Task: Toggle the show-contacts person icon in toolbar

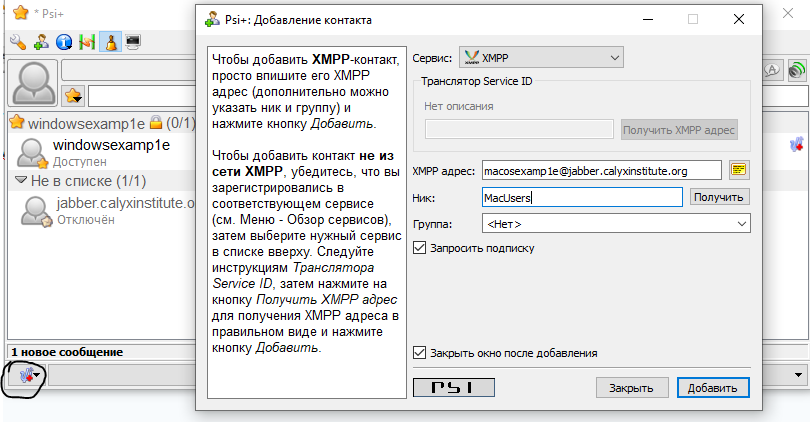Action: coord(111,42)
